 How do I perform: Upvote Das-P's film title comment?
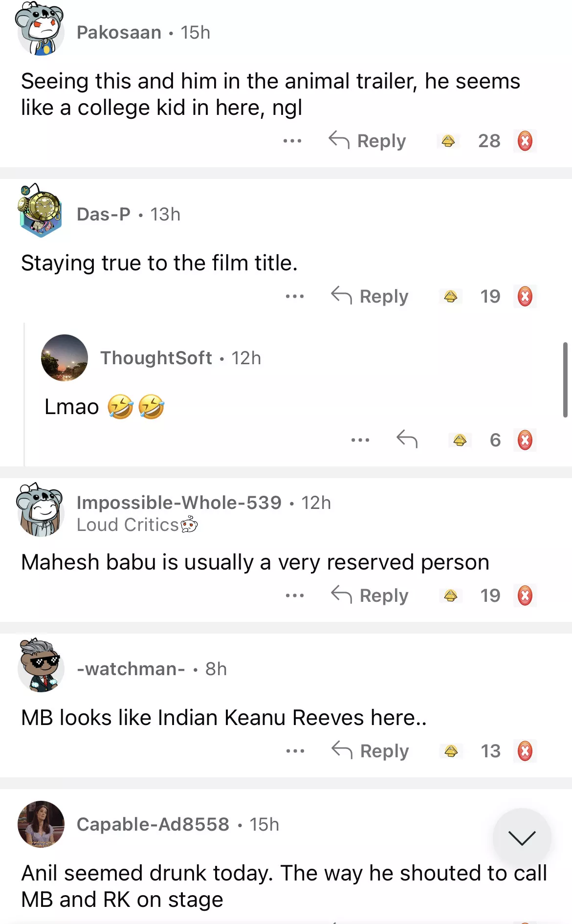pos(451,296)
